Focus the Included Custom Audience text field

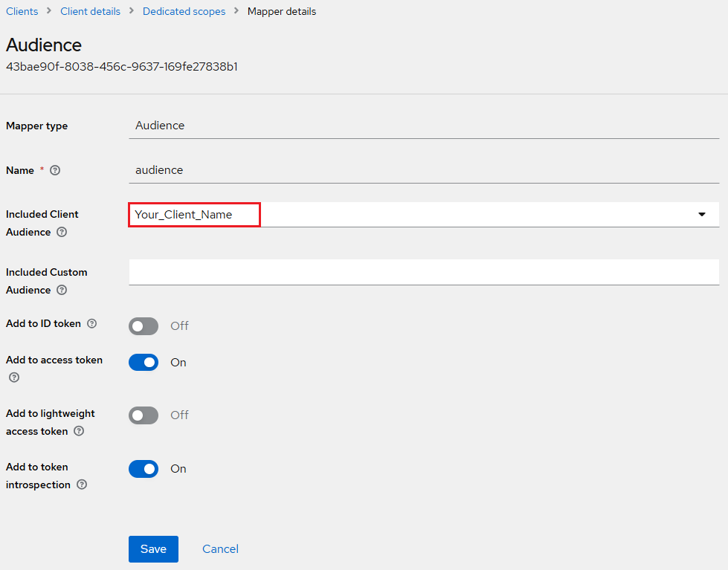click(423, 272)
